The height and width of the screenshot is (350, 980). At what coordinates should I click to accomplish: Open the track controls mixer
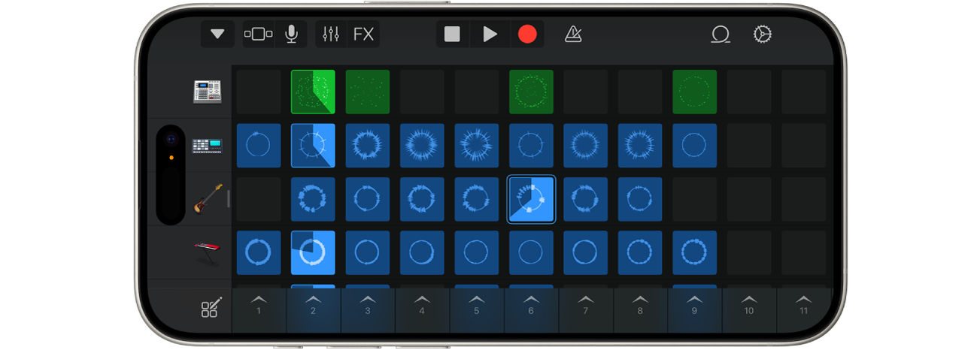click(331, 34)
